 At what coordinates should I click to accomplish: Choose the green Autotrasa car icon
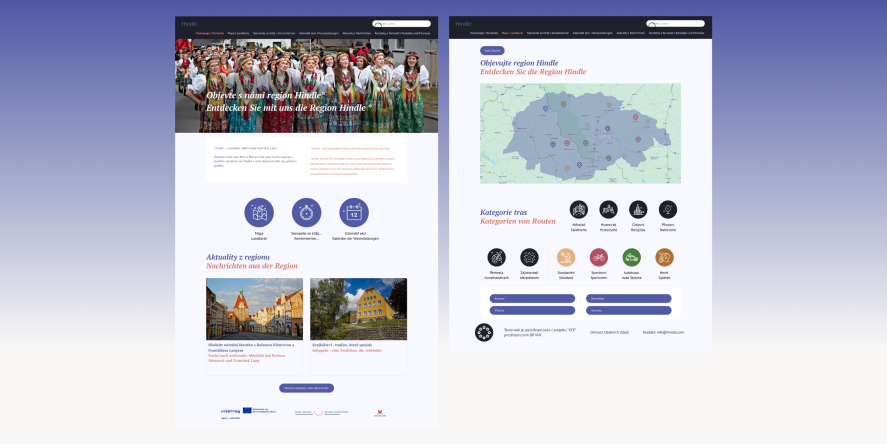[x=631, y=257]
